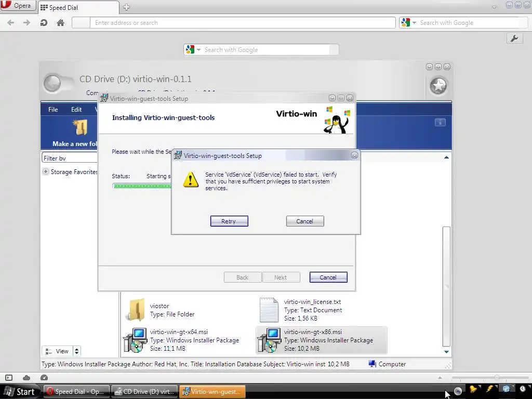Minimize the Virtio-win-guest-tools Setup window
532x399 pixels.
tap(332, 98)
